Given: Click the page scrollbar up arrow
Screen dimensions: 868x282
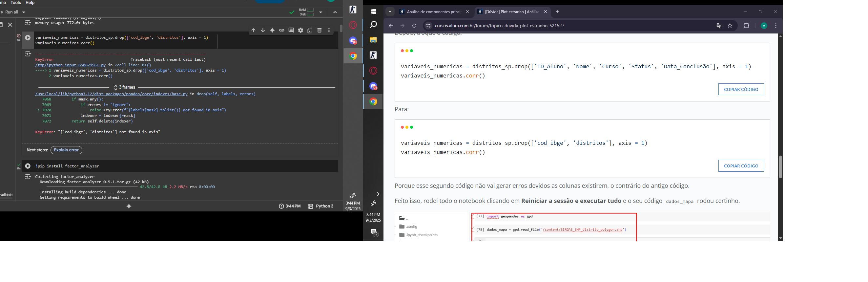Looking at the screenshot, I should point(780,36).
